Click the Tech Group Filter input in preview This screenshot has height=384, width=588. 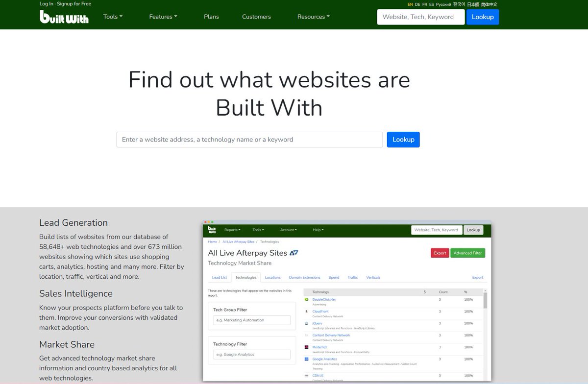point(252,320)
